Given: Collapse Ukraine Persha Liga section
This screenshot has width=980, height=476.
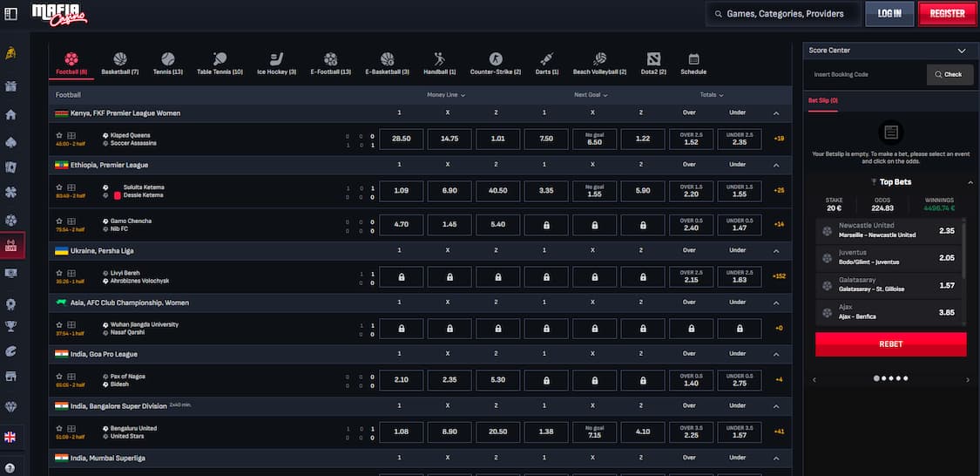Looking at the screenshot, I should click(x=775, y=251).
